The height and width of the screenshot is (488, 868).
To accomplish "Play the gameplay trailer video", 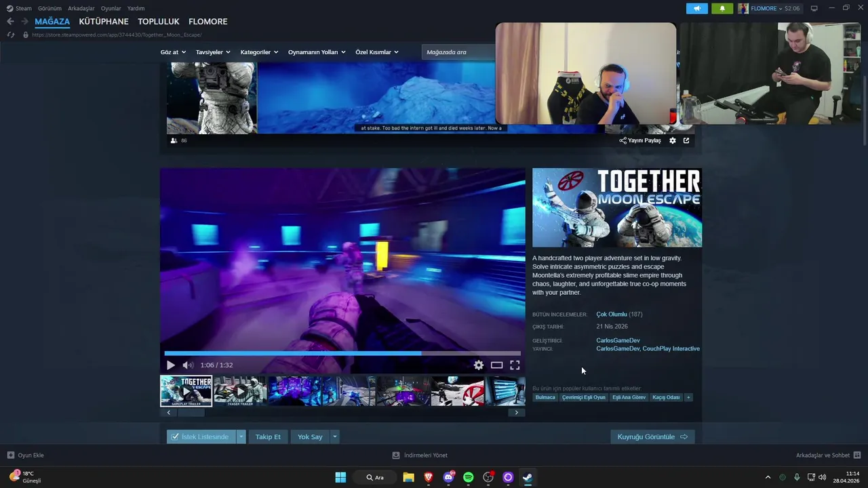I will pos(170,365).
